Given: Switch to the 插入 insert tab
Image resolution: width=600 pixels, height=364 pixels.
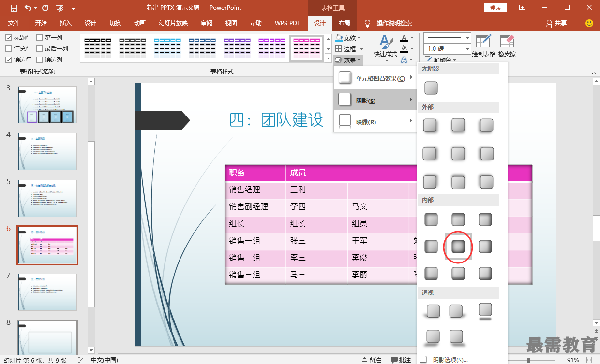Looking at the screenshot, I should tap(66, 23).
